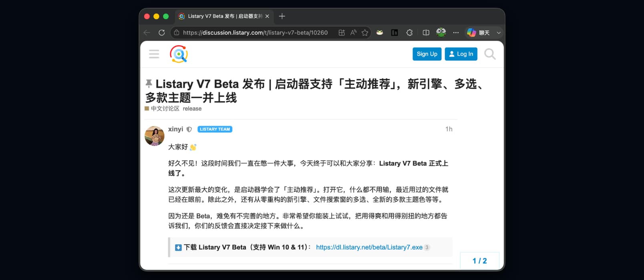
Task: Select the Listary V7 Beta tab
Action: coord(224,16)
